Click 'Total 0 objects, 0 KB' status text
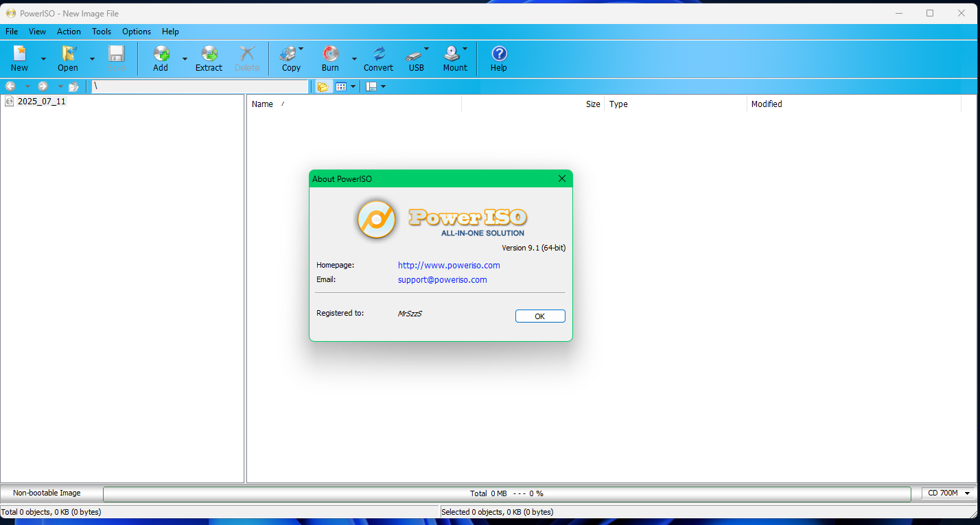The width and height of the screenshot is (980, 525). pyautogui.click(x=51, y=512)
